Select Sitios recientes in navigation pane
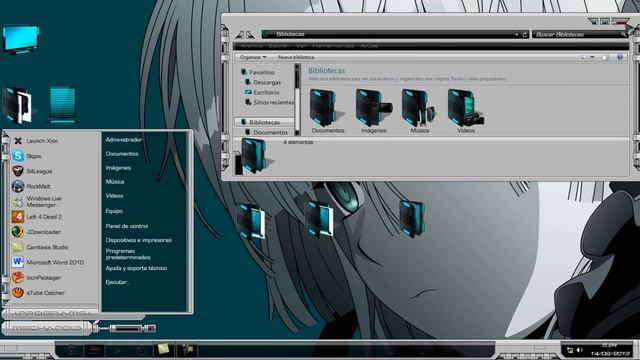The width and height of the screenshot is (640, 360). pyautogui.click(x=269, y=102)
